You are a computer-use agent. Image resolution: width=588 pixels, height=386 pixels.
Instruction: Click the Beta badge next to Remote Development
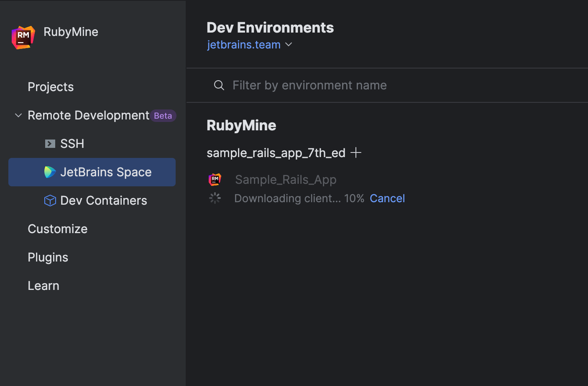tap(163, 115)
